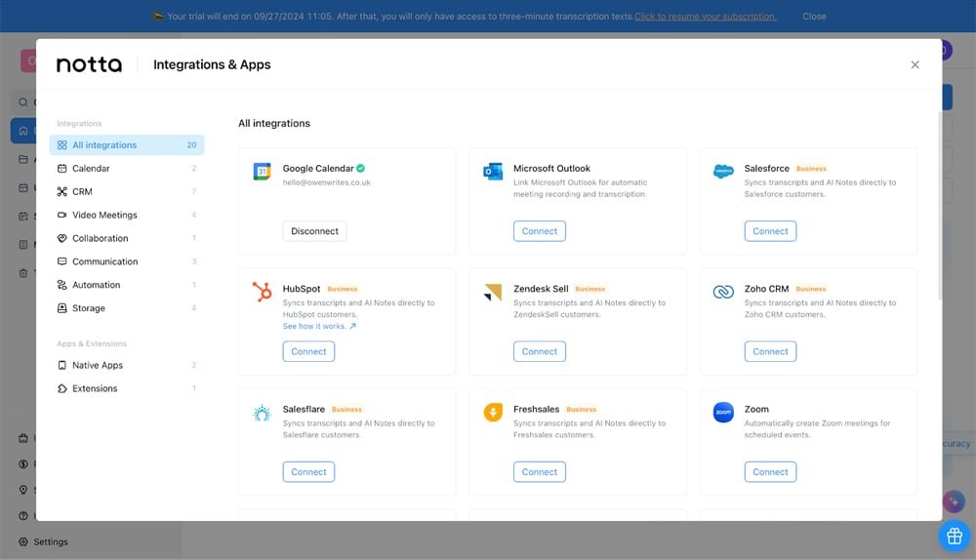Click the Salesforce cloud logo icon
The width and height of the screenshot is (976, 560).
[723, 172]
